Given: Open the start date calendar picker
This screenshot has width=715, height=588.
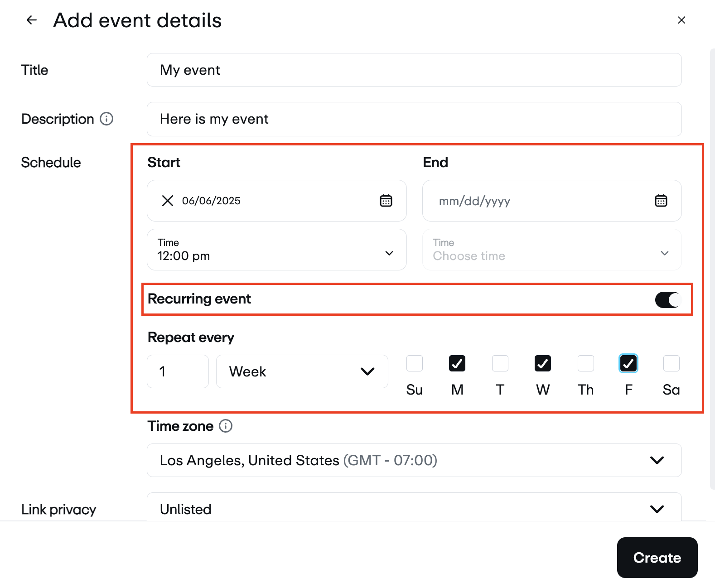Looking at the screenshot, I should [x=386, y=201].
